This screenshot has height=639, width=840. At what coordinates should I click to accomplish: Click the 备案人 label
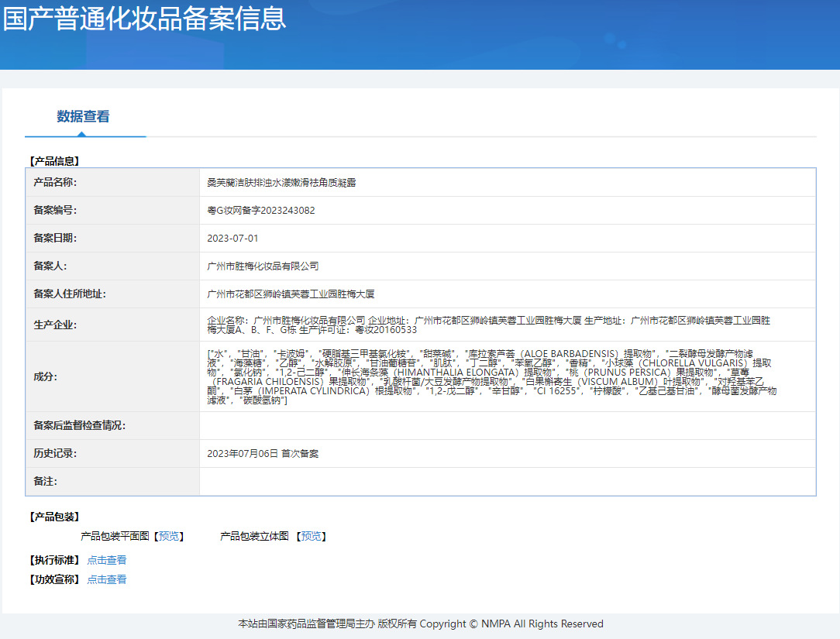click(50, 266)
